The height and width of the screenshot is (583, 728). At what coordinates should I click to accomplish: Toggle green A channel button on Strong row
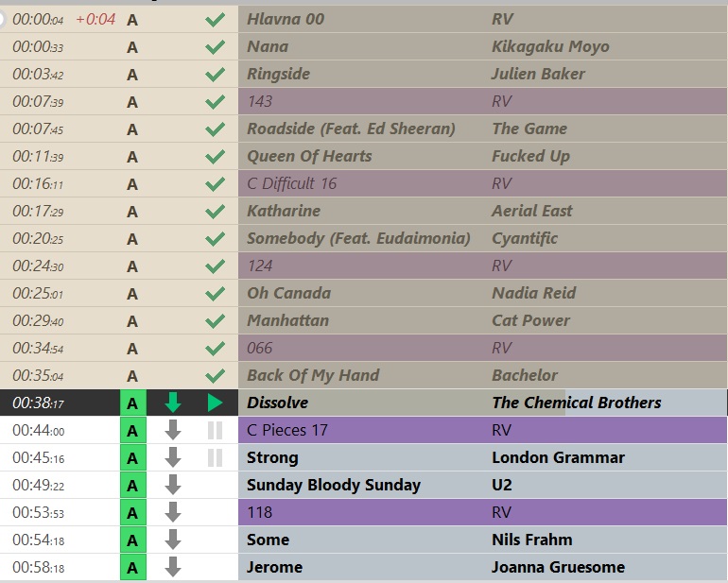tap(133, 457)
